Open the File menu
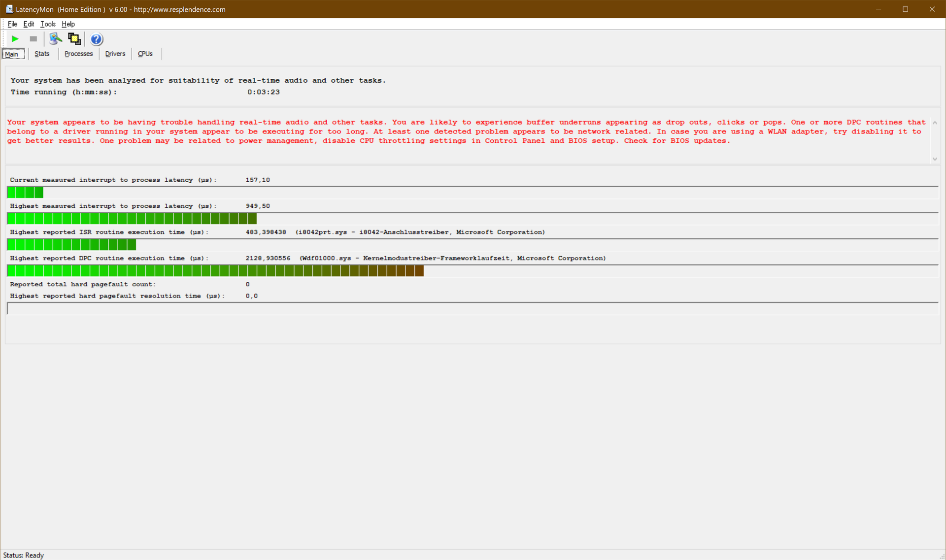This screenshot has height=560, width=946. (x=12, y=24)
